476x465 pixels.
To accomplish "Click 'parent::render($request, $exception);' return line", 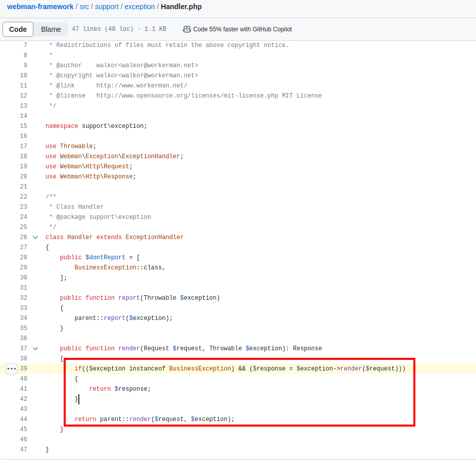I will point(155,419).
